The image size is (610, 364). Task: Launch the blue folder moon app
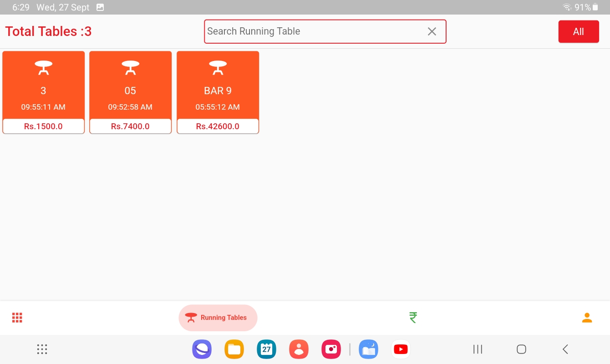368,349
